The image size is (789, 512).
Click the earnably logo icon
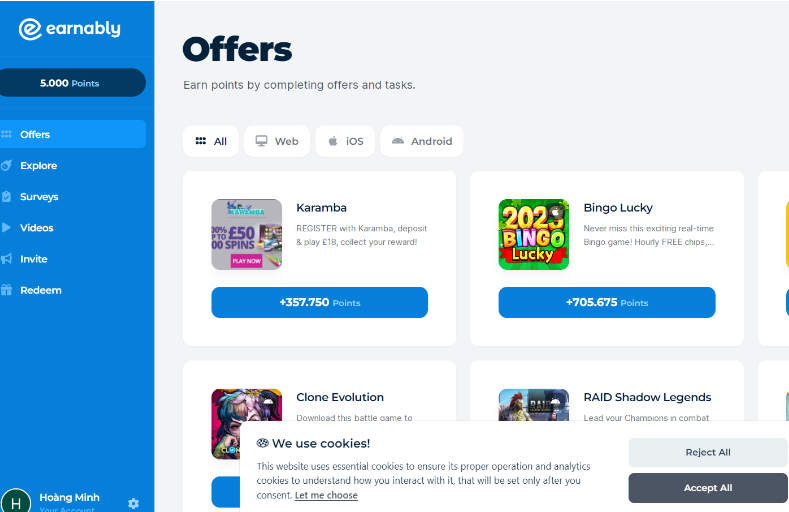(30, 29)
